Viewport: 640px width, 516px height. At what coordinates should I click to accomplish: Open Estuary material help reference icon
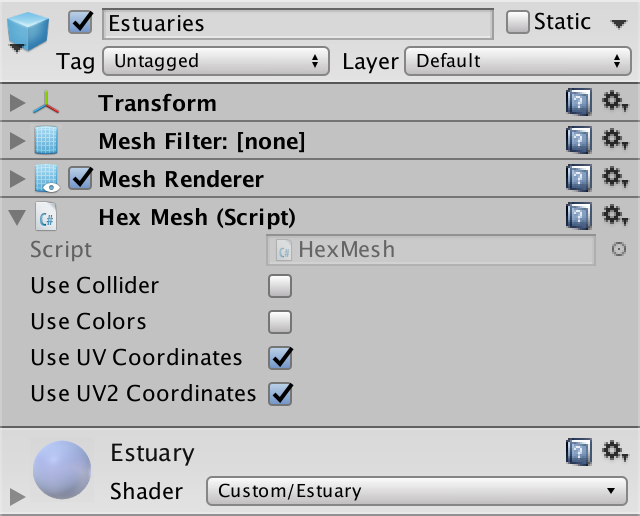point(578,452)
